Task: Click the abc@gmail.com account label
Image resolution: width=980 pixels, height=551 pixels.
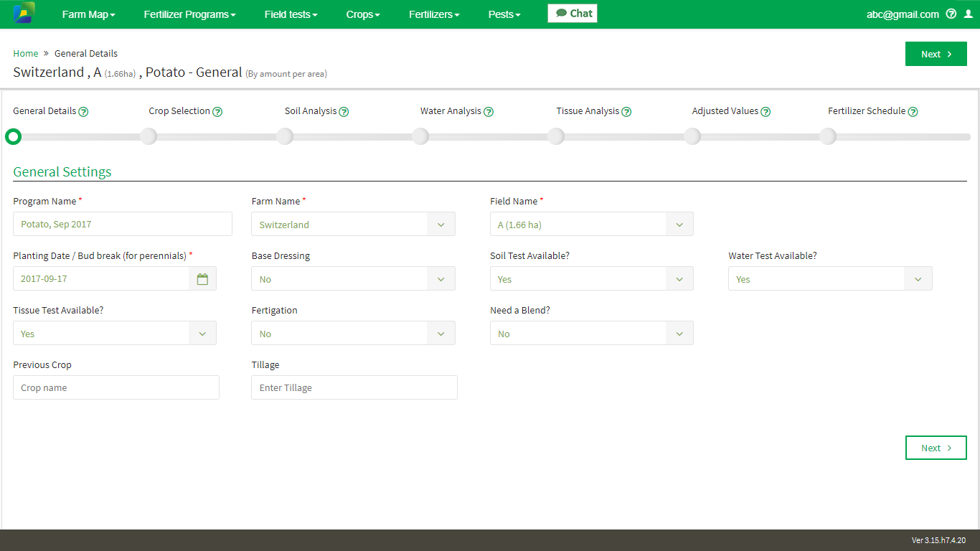Action: (903, 14)
